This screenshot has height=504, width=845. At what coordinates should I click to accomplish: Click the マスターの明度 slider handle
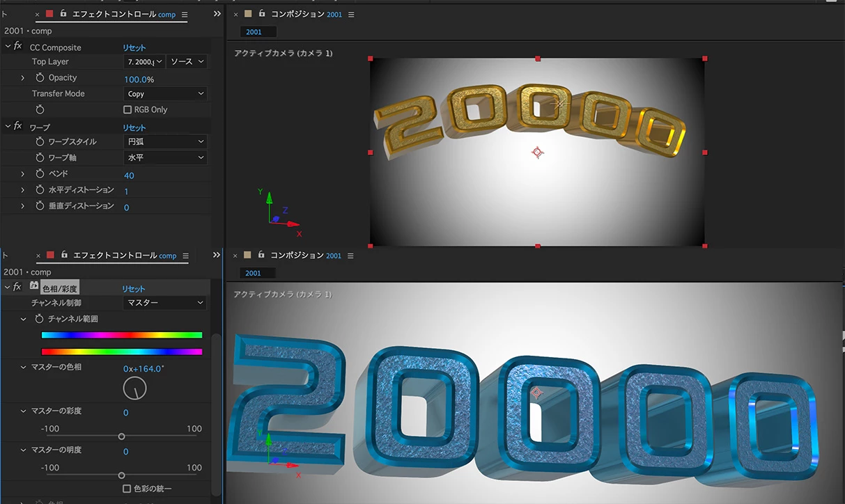(x=121, y=475)
